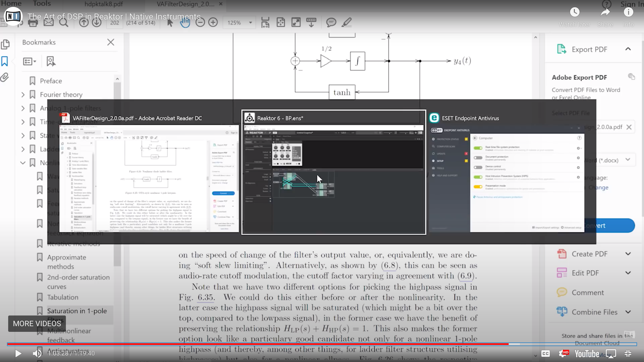This screenshot has height=362, width=644.
Task: Expand the Create PDF section
Action: point(628,254)
